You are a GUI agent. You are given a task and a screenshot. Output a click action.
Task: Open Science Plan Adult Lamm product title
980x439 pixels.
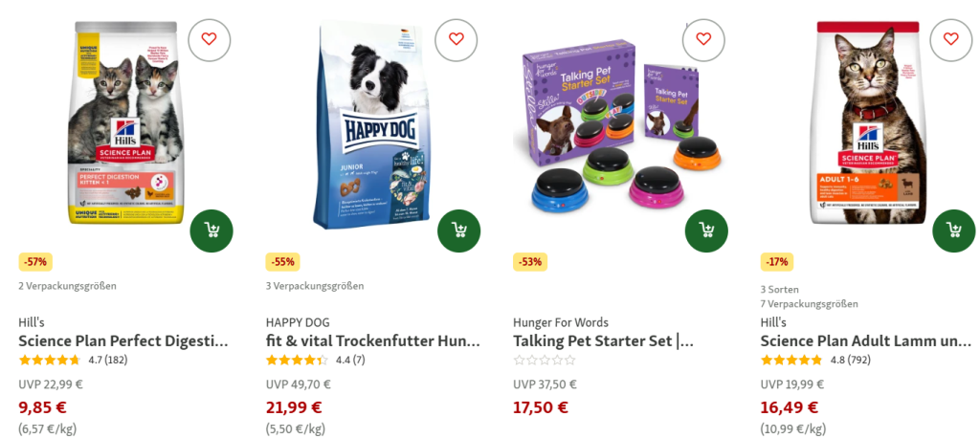pos(866,340)
